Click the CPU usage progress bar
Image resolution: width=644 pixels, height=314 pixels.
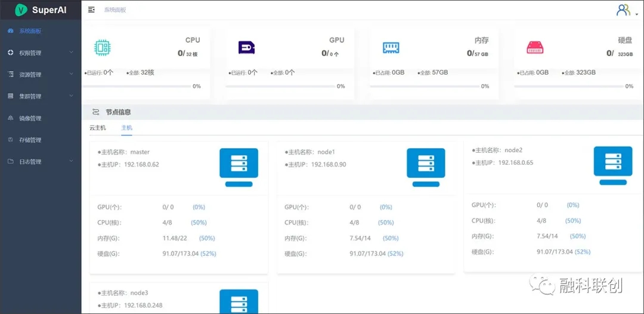click(x=137, y=87)
